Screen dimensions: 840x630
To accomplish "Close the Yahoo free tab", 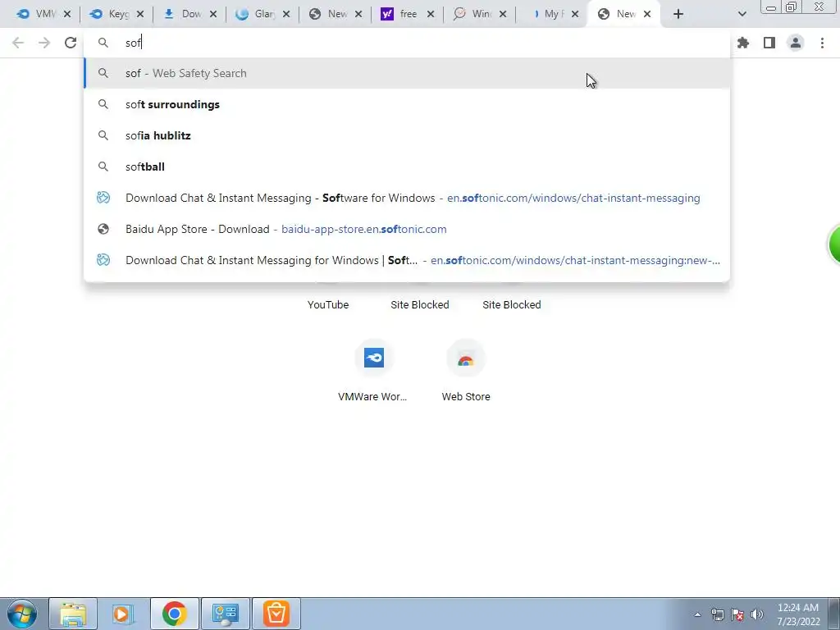I will [431, 15].
